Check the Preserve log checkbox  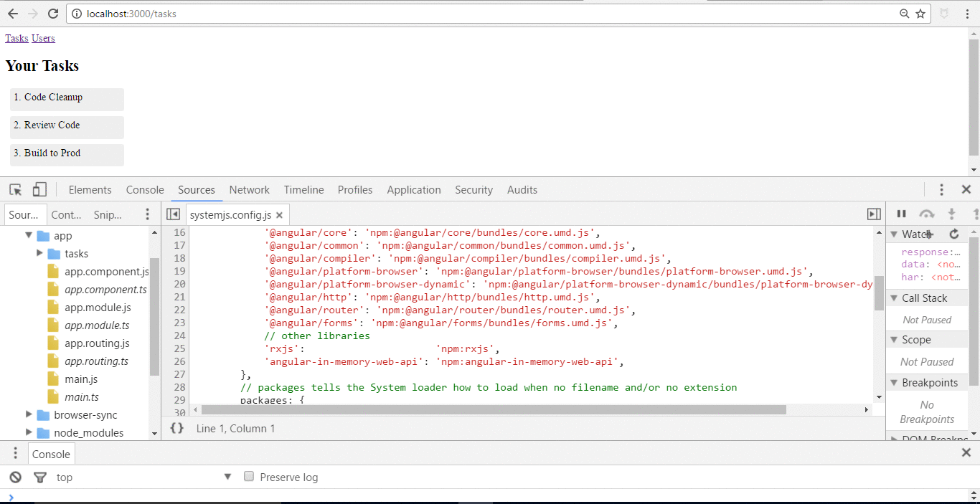click(248, 476)
